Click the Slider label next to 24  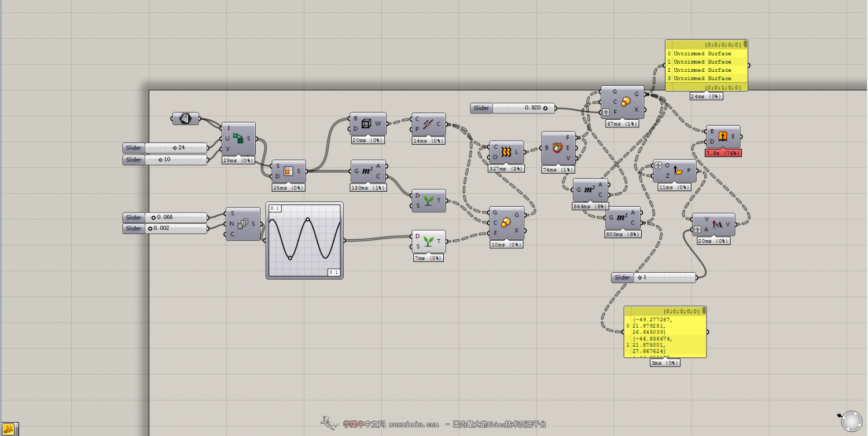coord(134,148)
